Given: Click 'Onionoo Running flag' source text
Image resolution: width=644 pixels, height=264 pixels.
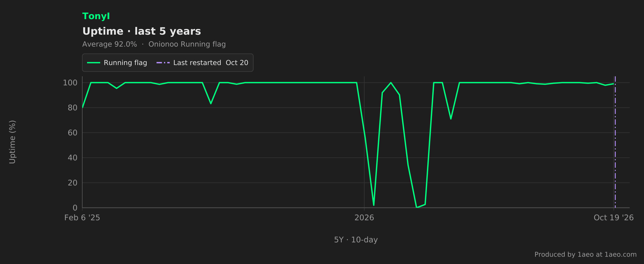Looking at the screenshot, I should pyautogui.click(x=187, y=44).
